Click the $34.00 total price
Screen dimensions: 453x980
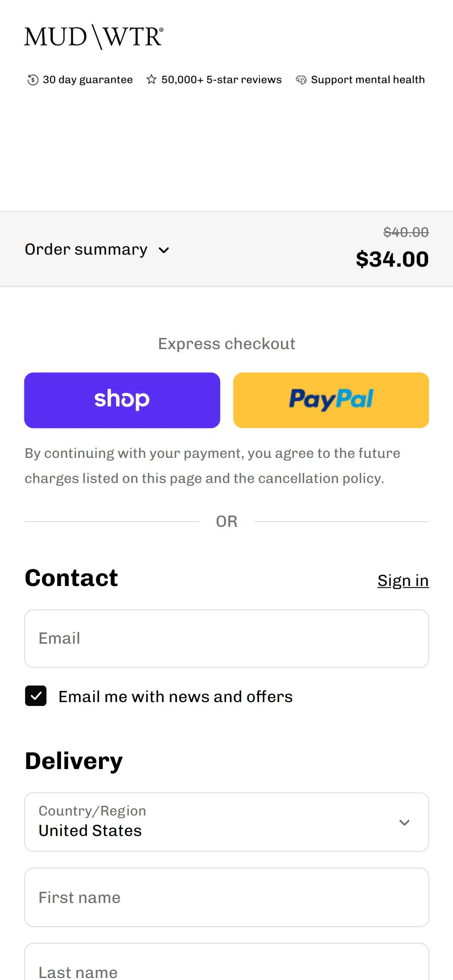point(392,259)
